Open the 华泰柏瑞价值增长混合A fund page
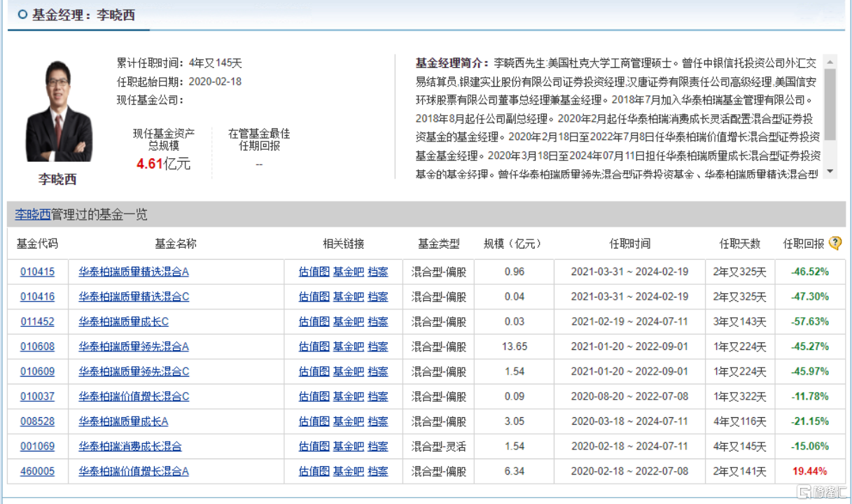The width and height of the screenshot is (852, 504). (x=134, y=471)
